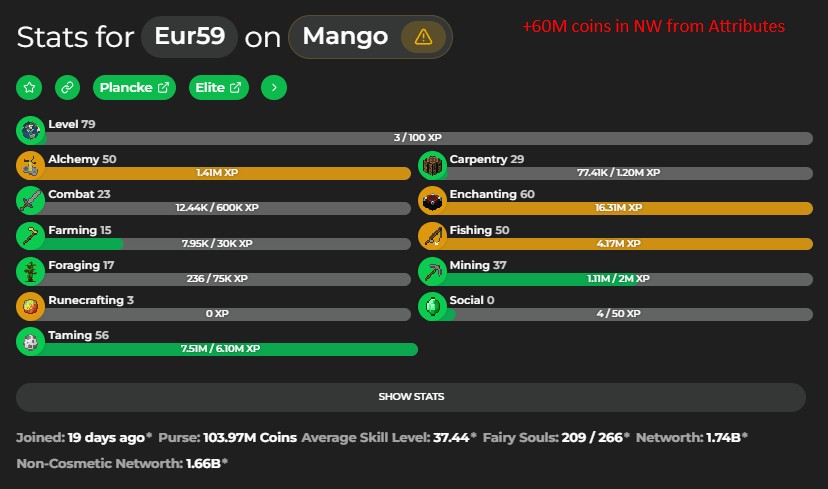This screenshot has height=489, width=828.
Task: Click the Carpentry crafting table icon
Action: click(432, 166)
